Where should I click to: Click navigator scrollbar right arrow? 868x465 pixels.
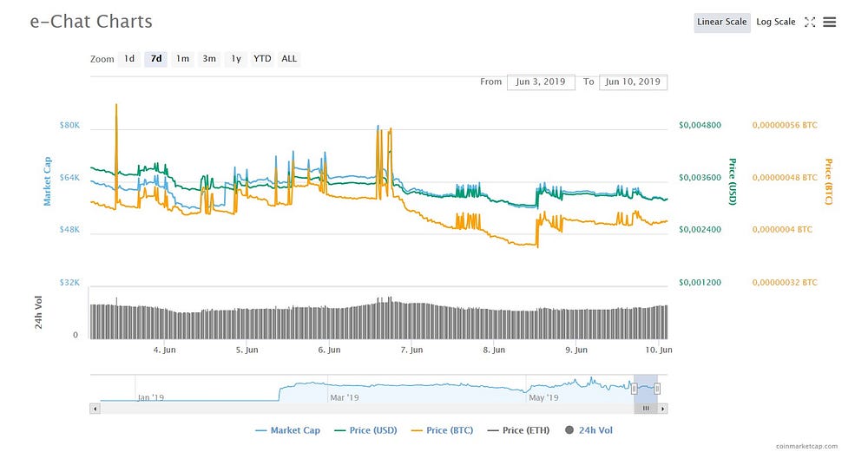click(x=662, y=409)
